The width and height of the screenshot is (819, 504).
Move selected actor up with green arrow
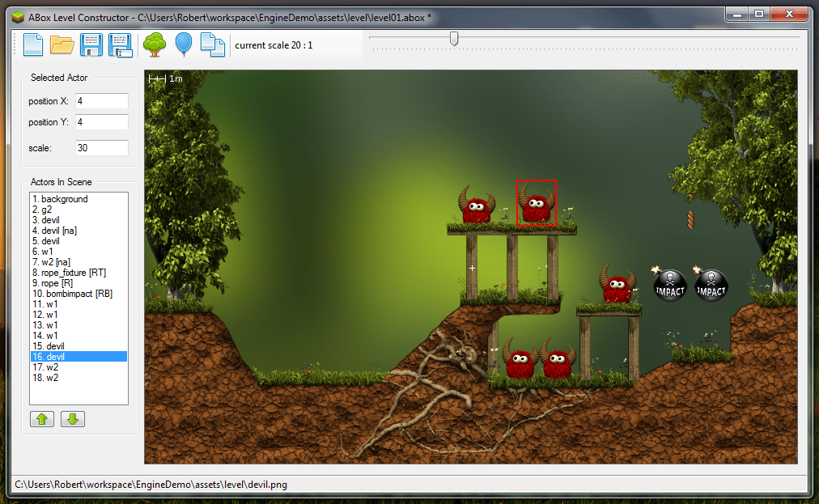point(41,419)
